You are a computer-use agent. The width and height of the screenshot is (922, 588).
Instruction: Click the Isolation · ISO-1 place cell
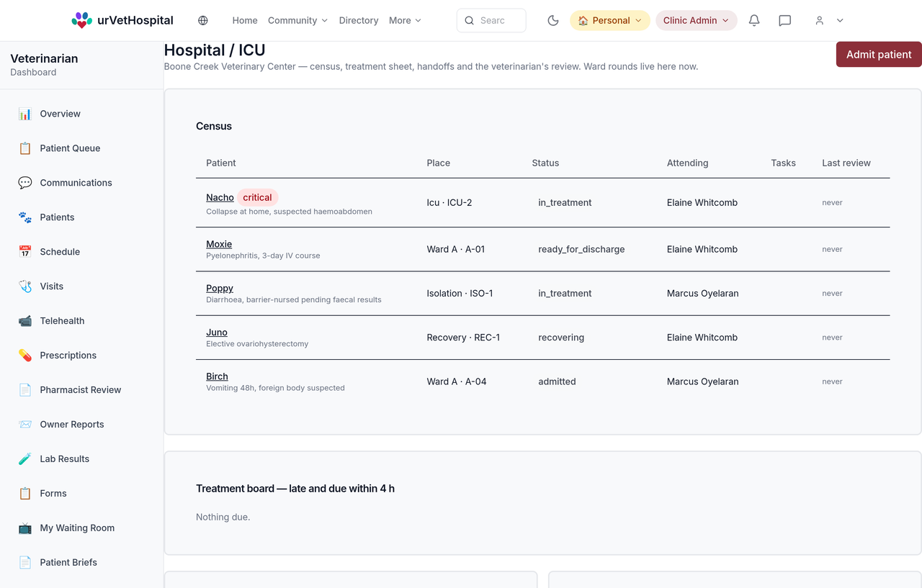click(x=460, y=293)
